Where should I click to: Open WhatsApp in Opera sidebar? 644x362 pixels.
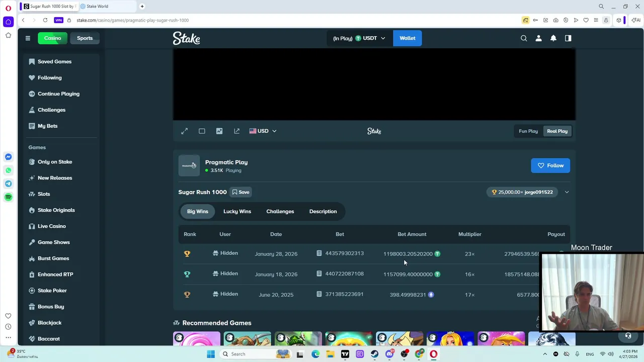point(8,170)
